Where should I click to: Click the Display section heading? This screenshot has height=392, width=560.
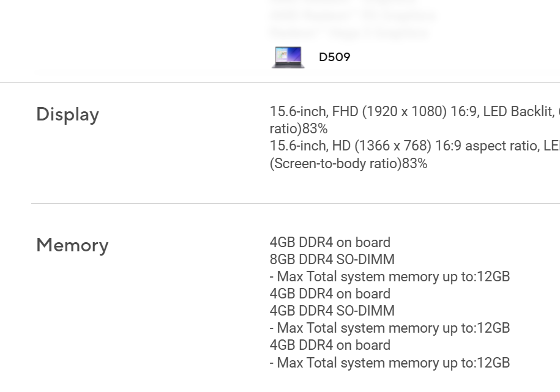(67, 114)
